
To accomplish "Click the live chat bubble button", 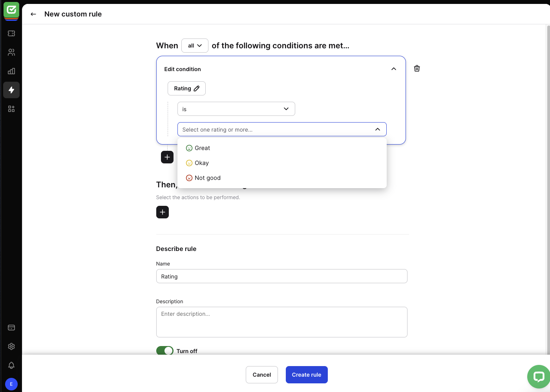I will [x=539, y=377].
